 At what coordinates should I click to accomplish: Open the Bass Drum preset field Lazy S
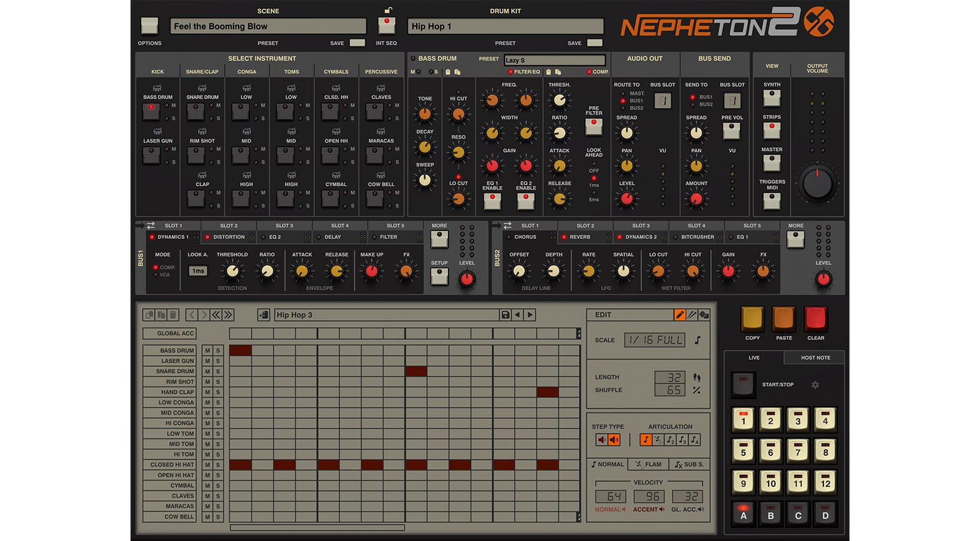(554, 60)
